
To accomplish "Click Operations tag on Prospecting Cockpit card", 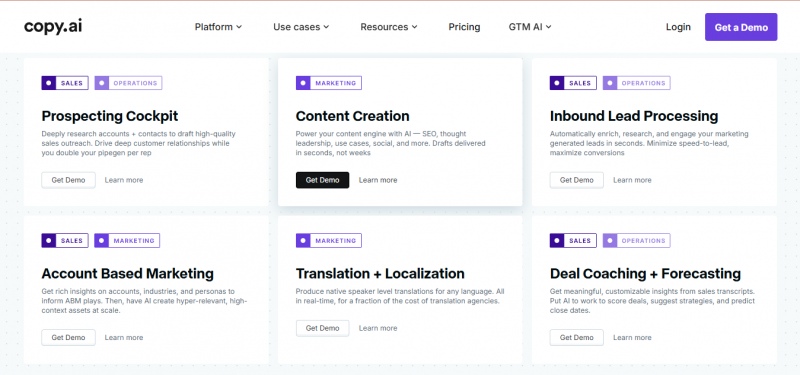I will tap(129, 83).
